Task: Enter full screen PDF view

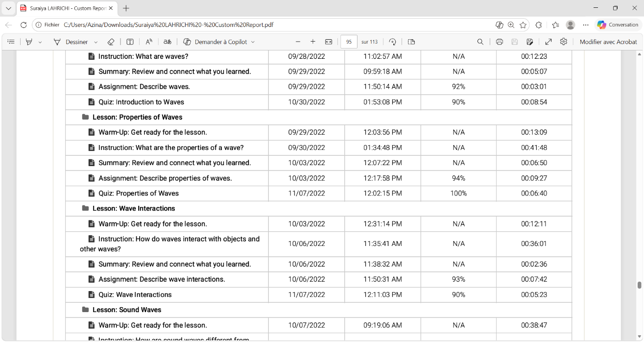Action: pyautogui.click(x=549, y=42)
